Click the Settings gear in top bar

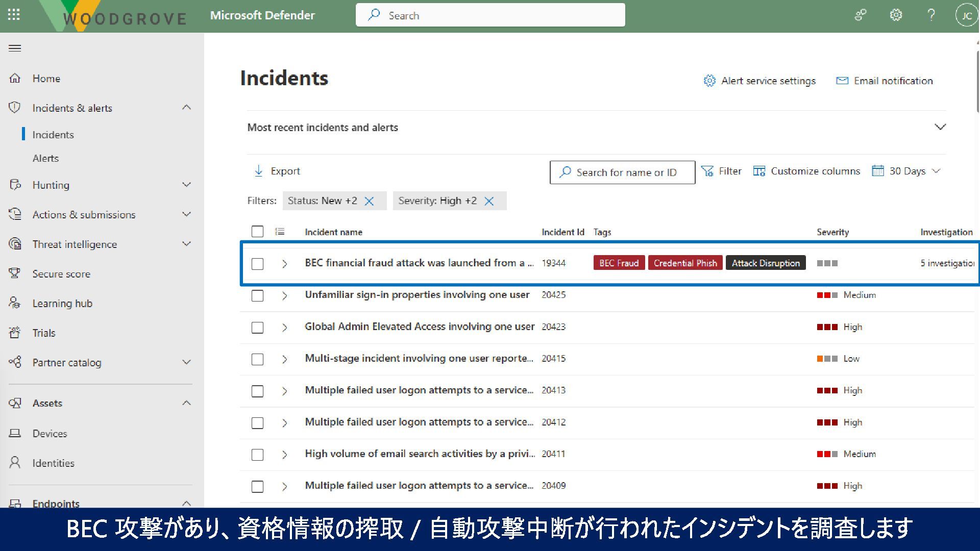click(x=896, y=15)
